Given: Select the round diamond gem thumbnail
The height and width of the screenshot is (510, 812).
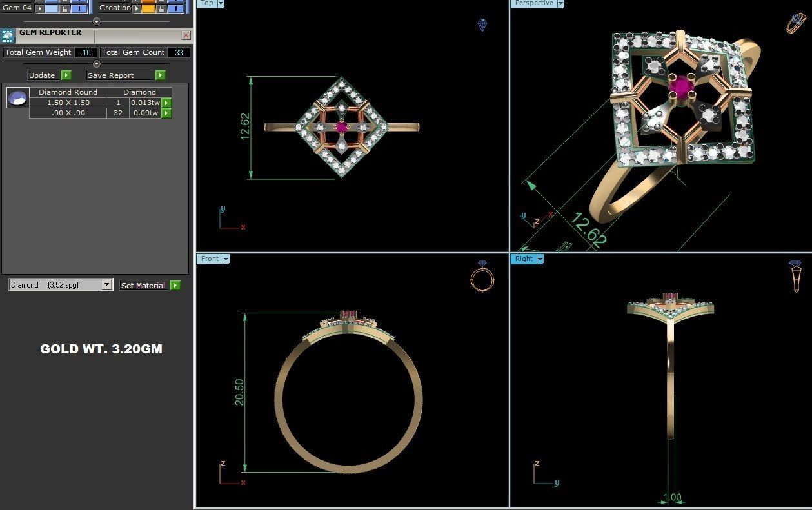Looking at the screenshot, I should [17, 98].
